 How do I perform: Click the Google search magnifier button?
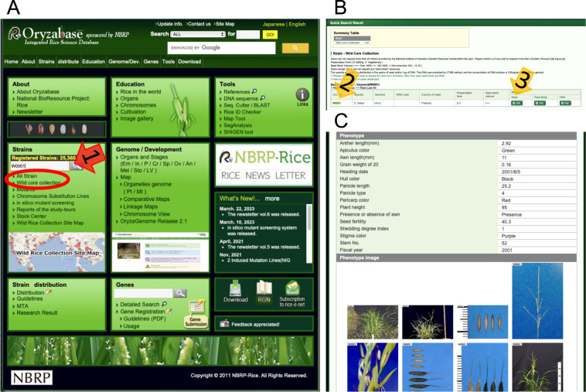coord(295,48)
